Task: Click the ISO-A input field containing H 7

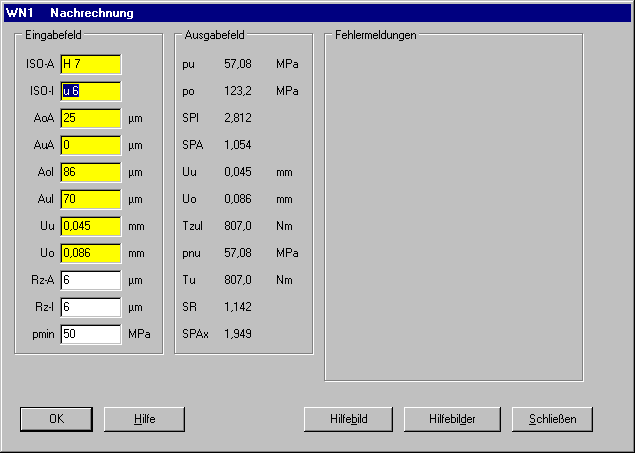Action: pos(90,64)
